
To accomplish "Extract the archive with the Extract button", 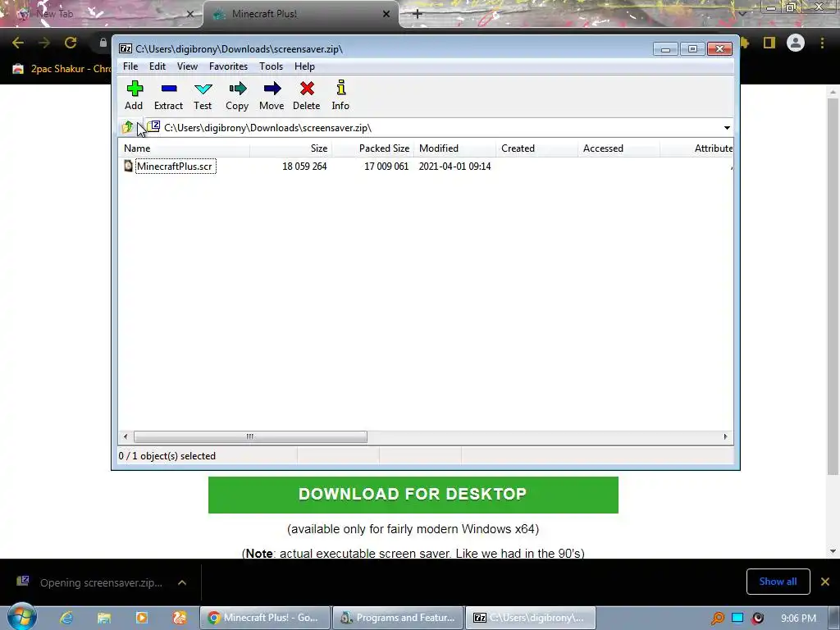I will (169, 95).
